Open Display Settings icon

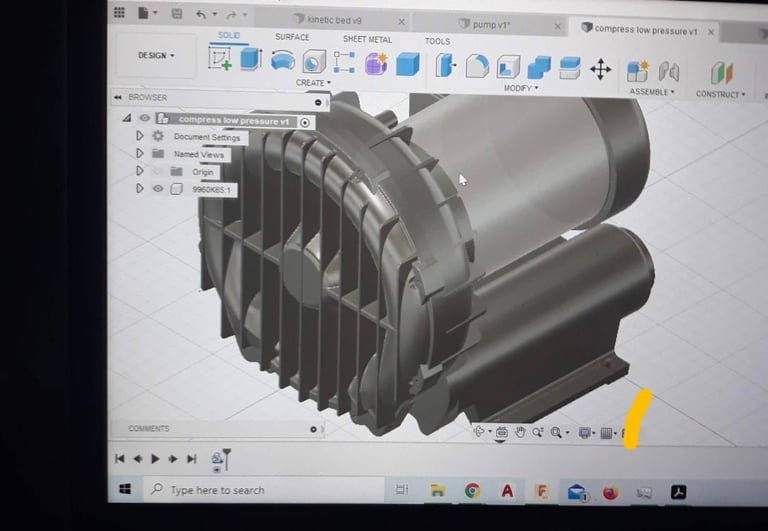tap(584, 433)
